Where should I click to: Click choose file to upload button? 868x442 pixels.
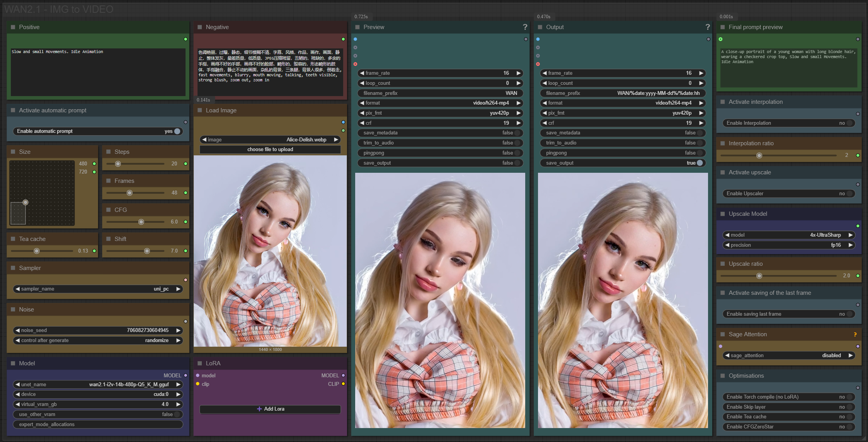(x=270, y=150)
